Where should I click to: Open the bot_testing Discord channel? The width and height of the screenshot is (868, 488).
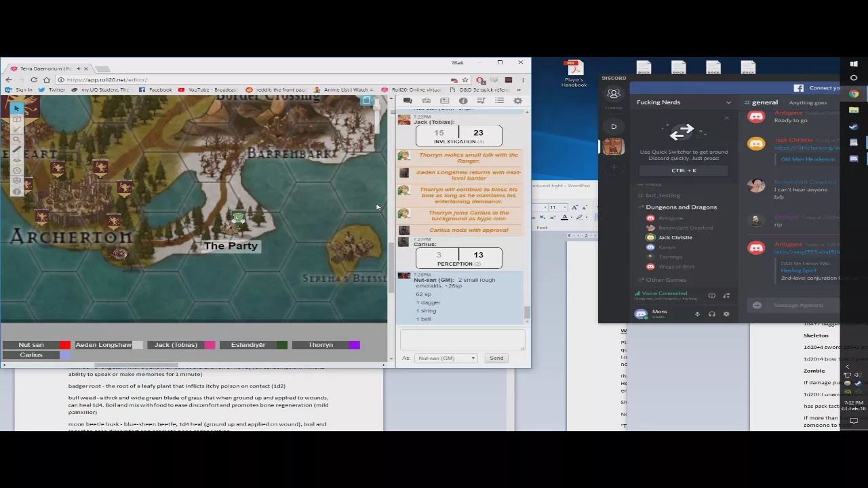pyautogui.click(x=663, y=195)
